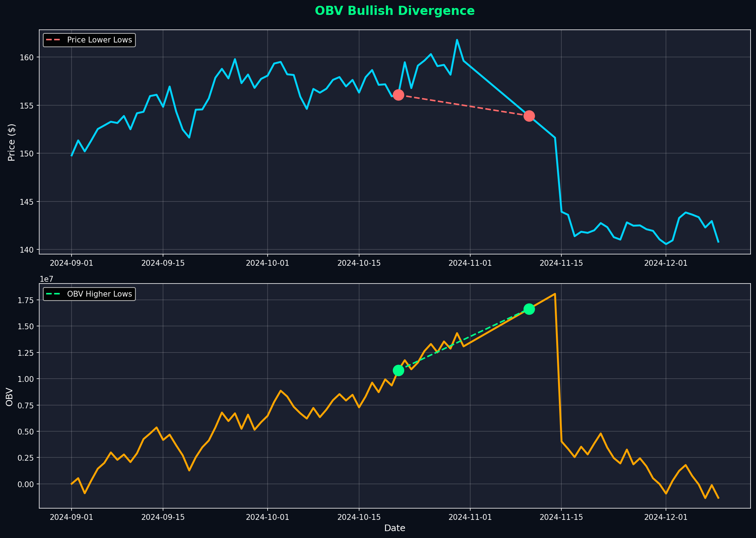Click the first red price low marker
The image size is (756, 538).
(398, 95)
